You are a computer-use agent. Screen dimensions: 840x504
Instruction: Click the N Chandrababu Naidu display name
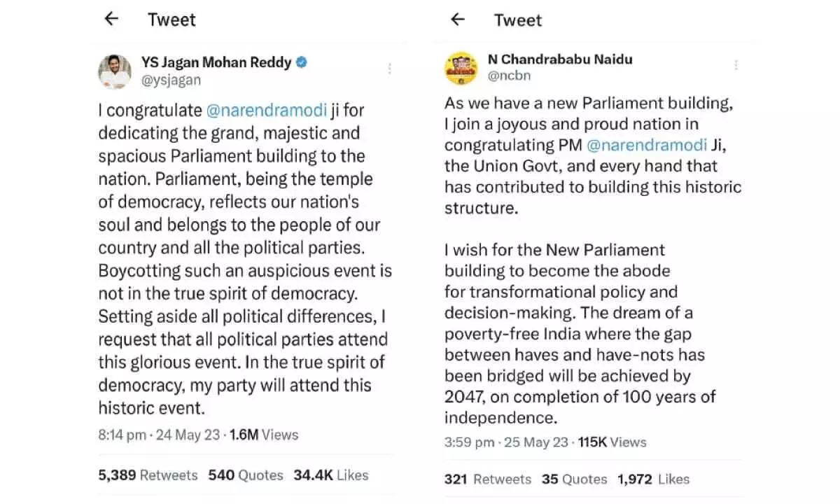(559, 59)
